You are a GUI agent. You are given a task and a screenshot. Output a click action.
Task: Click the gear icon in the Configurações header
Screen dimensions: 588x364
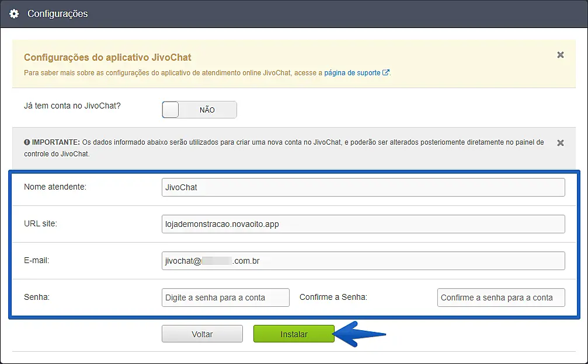coord(14,13)
